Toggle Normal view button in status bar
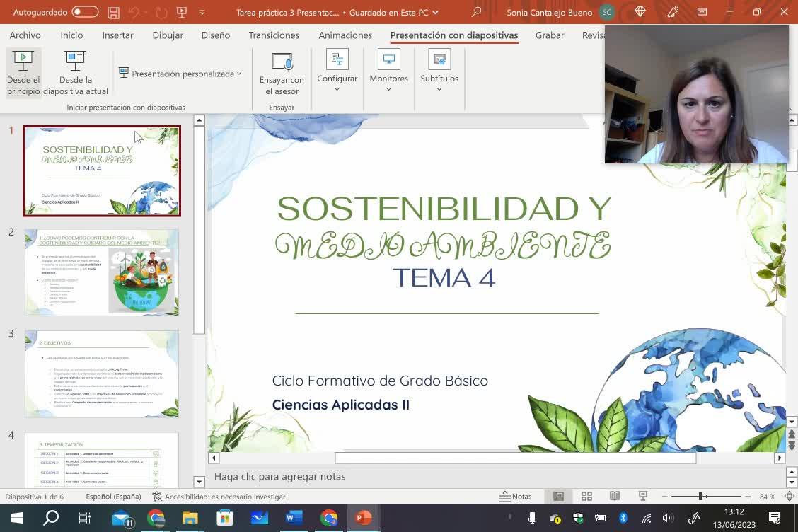The height and width of the screenshot is (532, 798). click(558, 497)
